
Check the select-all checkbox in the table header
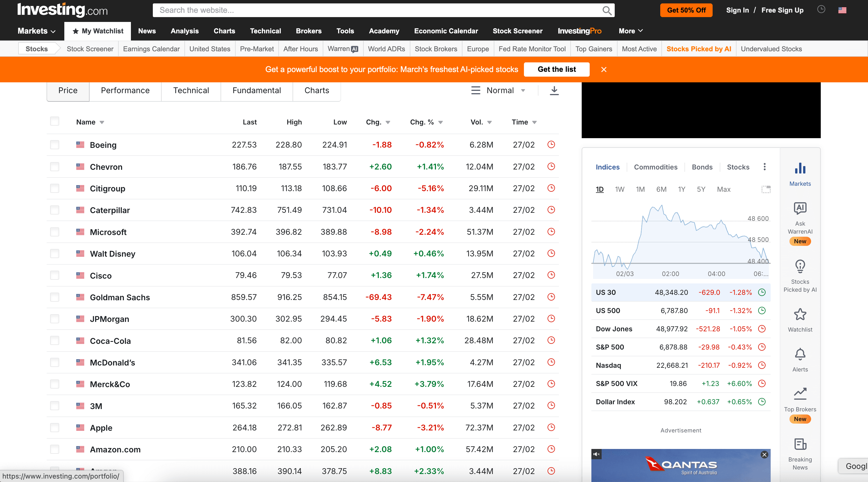pyautogui.click(x=55, y=121)
